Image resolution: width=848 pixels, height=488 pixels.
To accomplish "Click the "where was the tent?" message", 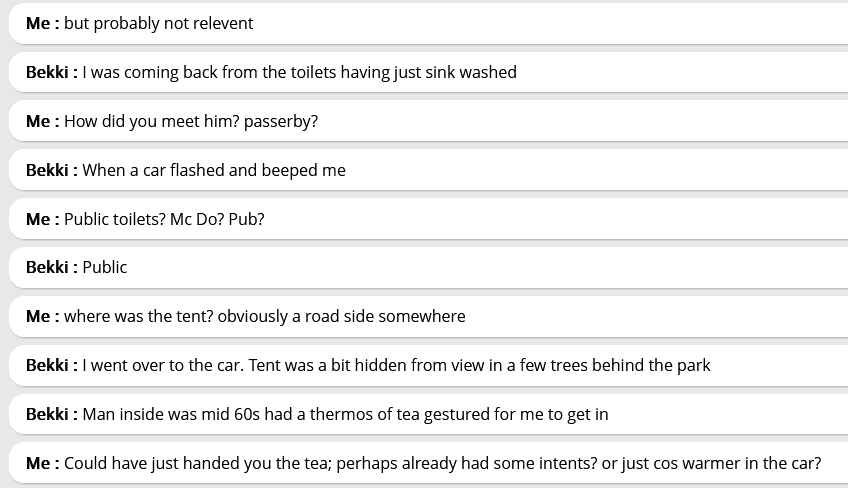I will click(264, 316).
